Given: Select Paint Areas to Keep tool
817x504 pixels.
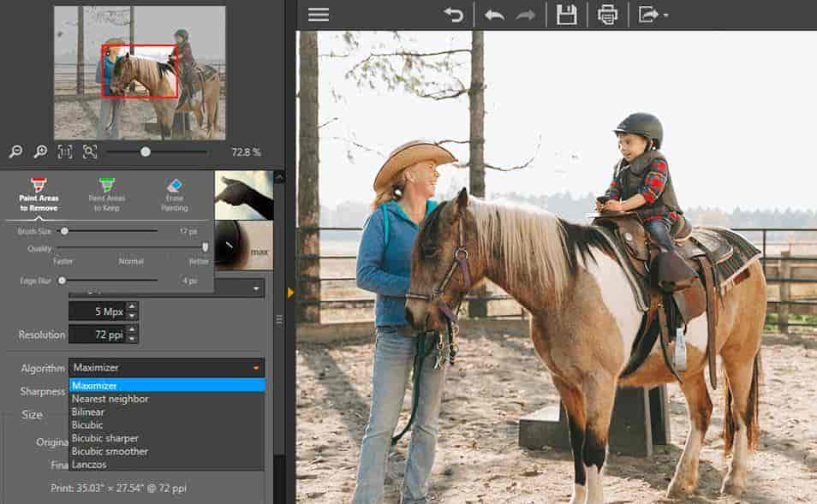Looking at the screenshot, I should click(x=106, y=194).
